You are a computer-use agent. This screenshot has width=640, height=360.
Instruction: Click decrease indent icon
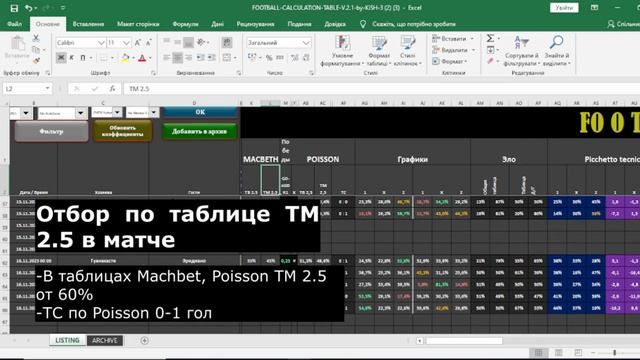pos(200,58)
